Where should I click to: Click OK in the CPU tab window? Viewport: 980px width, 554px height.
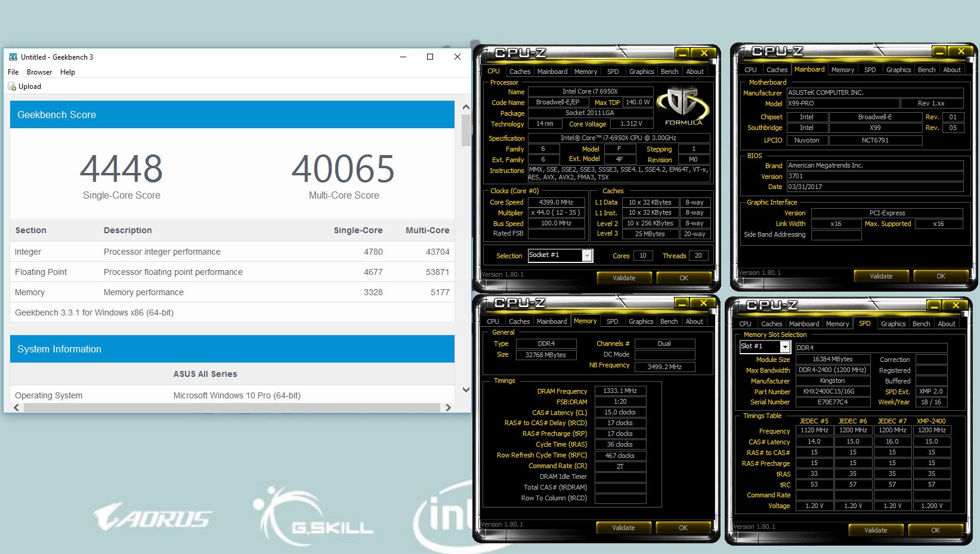point(684,278)
